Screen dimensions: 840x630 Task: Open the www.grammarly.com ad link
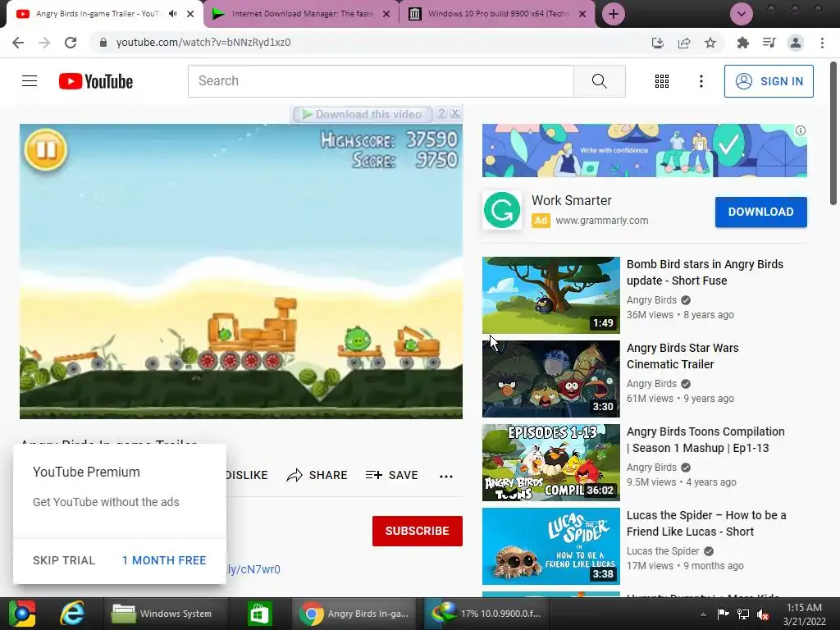click(601, 220)
